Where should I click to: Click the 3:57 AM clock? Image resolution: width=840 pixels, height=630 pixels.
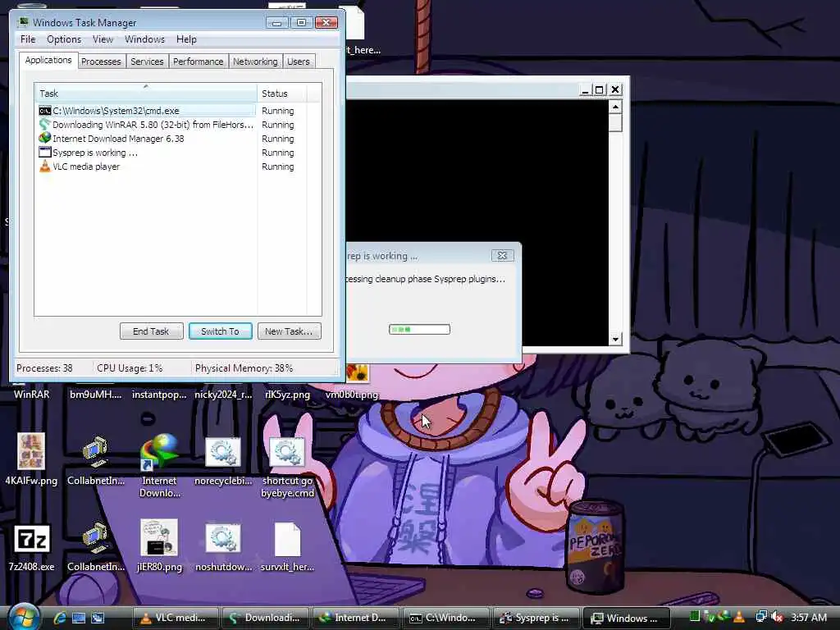tap(809, 618)
